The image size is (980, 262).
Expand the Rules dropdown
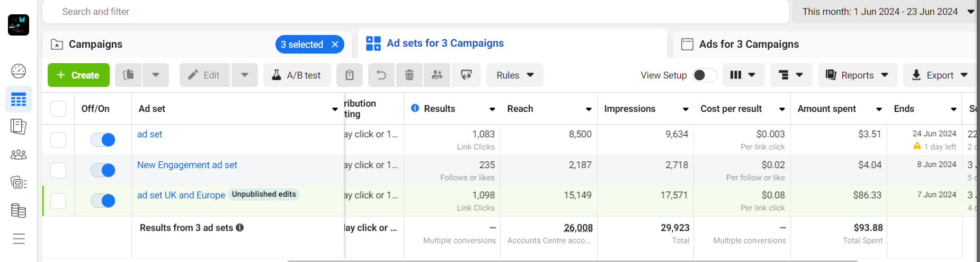point(515,75)
